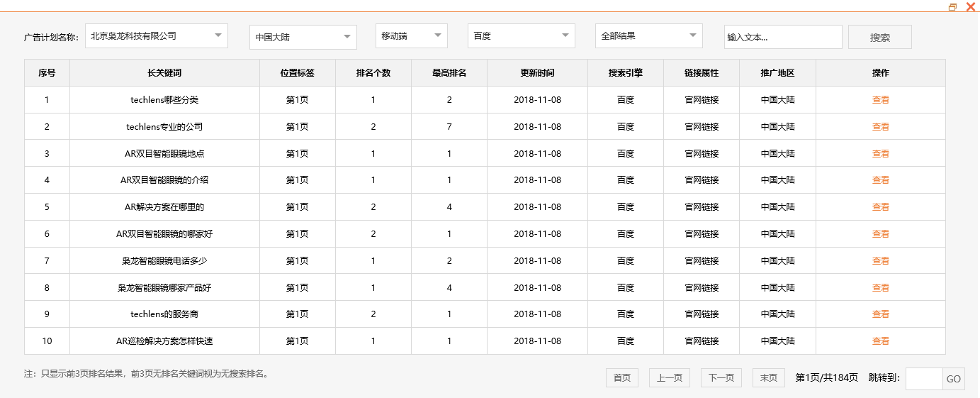Click the 搜索 button
This screenshot has height=398, width=980.
click(x=880, y=37)
